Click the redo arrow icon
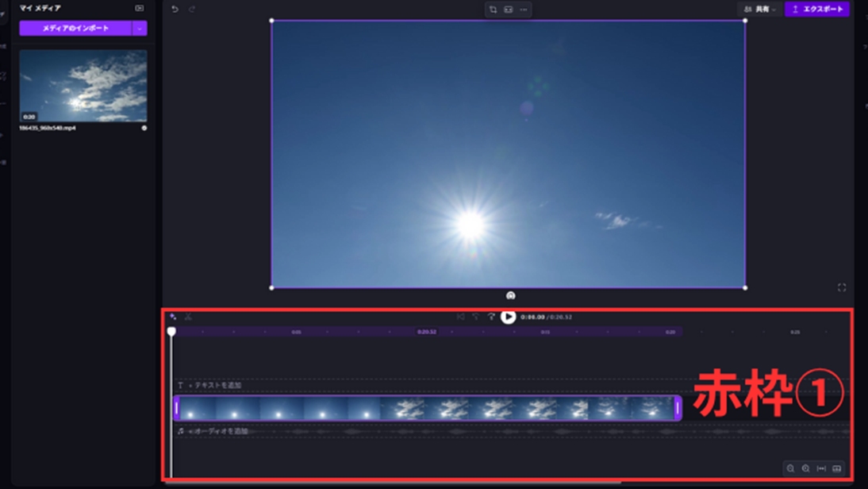868x489 pixels. pyautogui.click(x=192, y=10)
